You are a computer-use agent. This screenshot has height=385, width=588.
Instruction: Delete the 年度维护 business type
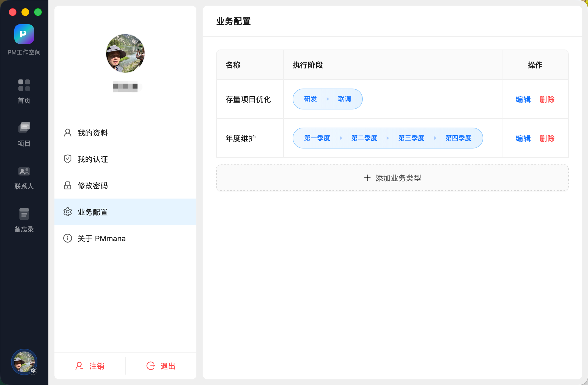click(x=547, y=138)
